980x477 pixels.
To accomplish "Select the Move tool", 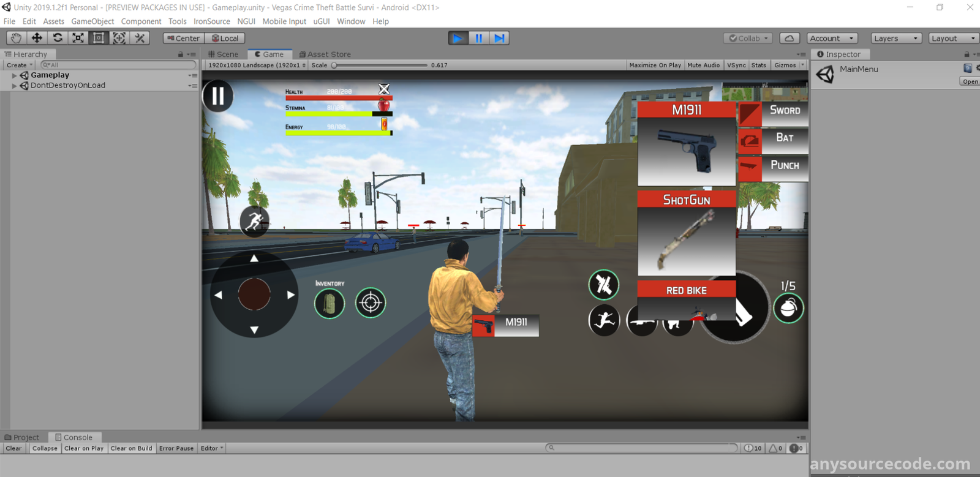I will [37, 38].
